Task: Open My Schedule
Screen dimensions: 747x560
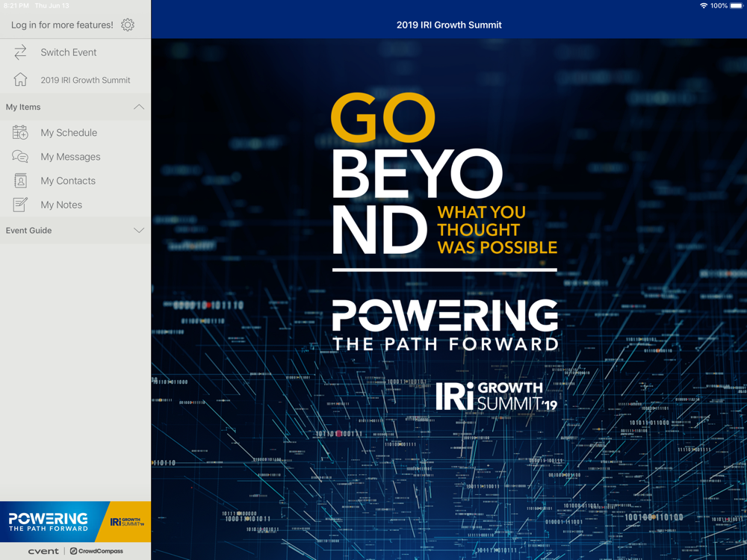Action: point(75,132)
